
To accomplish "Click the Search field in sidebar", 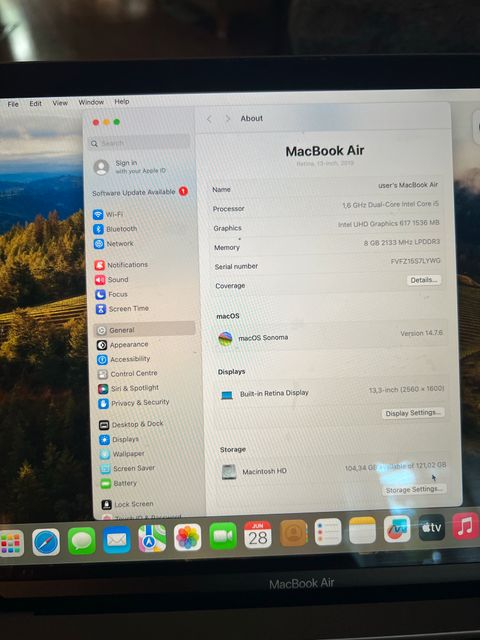I will pos(139,143).
